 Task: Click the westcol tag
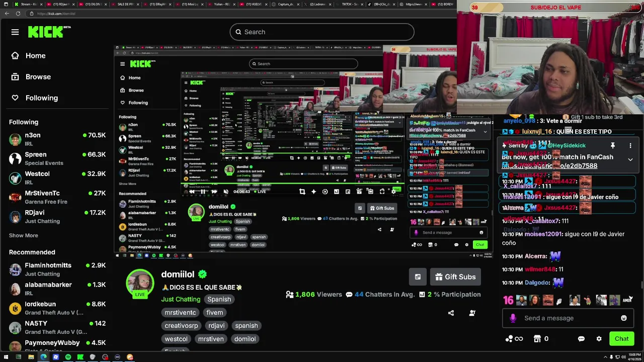(x=176, y=339)
